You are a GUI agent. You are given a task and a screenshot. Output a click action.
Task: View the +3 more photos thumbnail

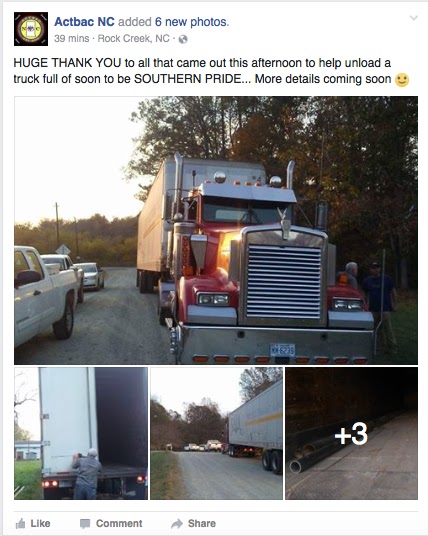[x=351, y=433]
